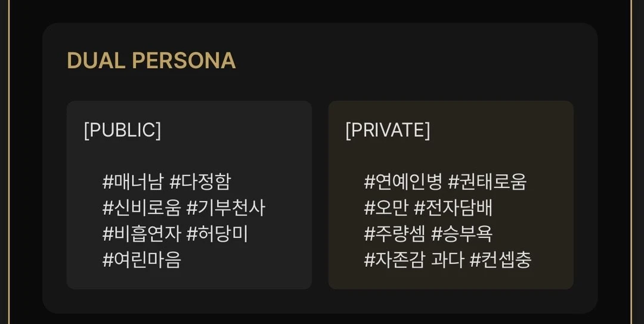Click the #컨셉충 hashtag
Screen dimensions: 644x324
500,260
